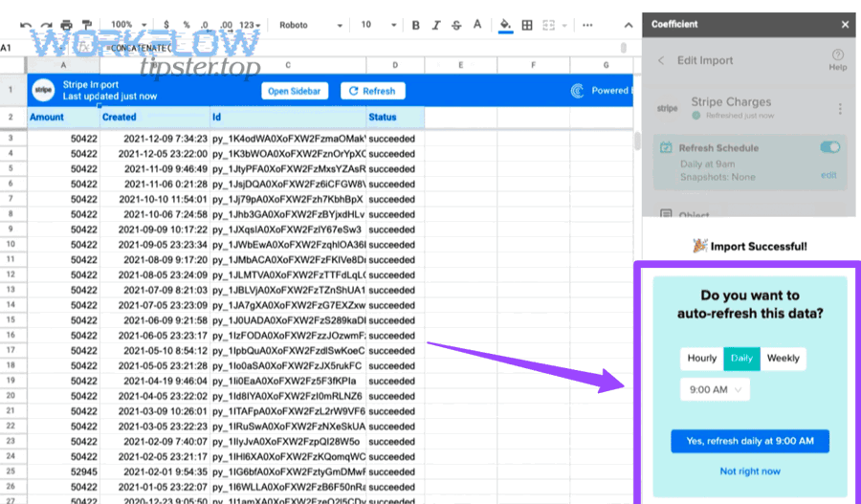
Task: Toggle the Refresh Schedule switch
Action: pos(829,147)
